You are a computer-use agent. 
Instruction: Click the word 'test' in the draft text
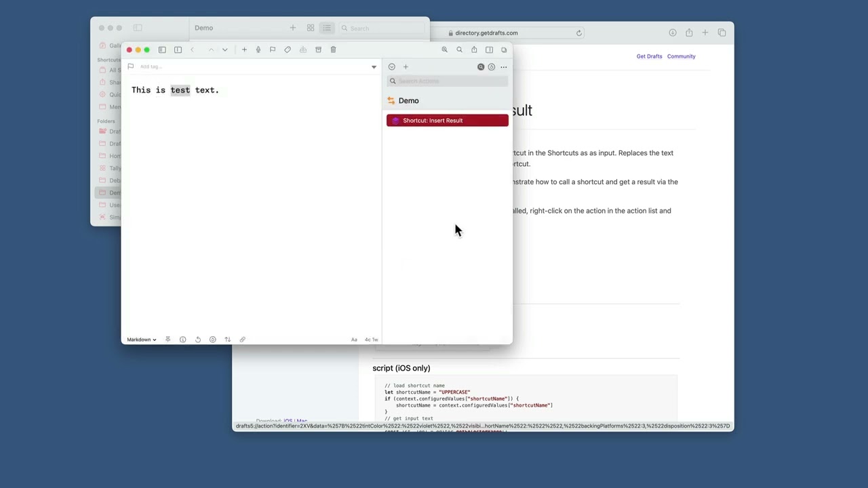point(180,90)
